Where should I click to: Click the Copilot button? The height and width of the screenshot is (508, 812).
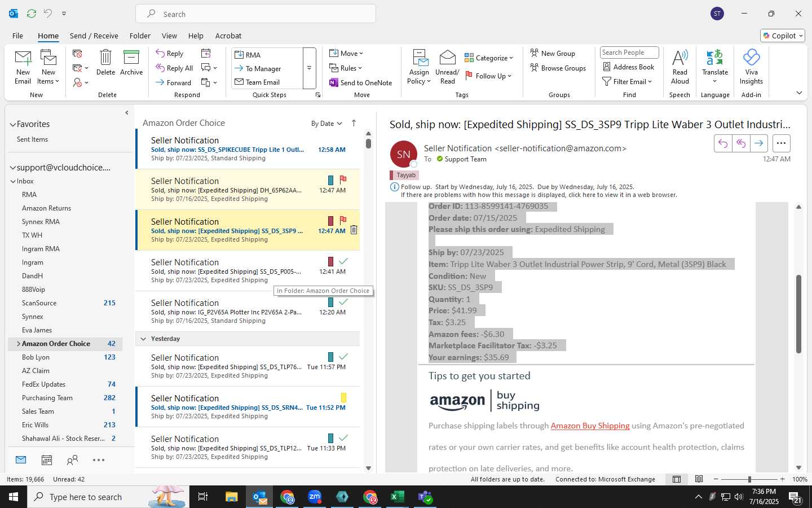(x=783, y=36)
